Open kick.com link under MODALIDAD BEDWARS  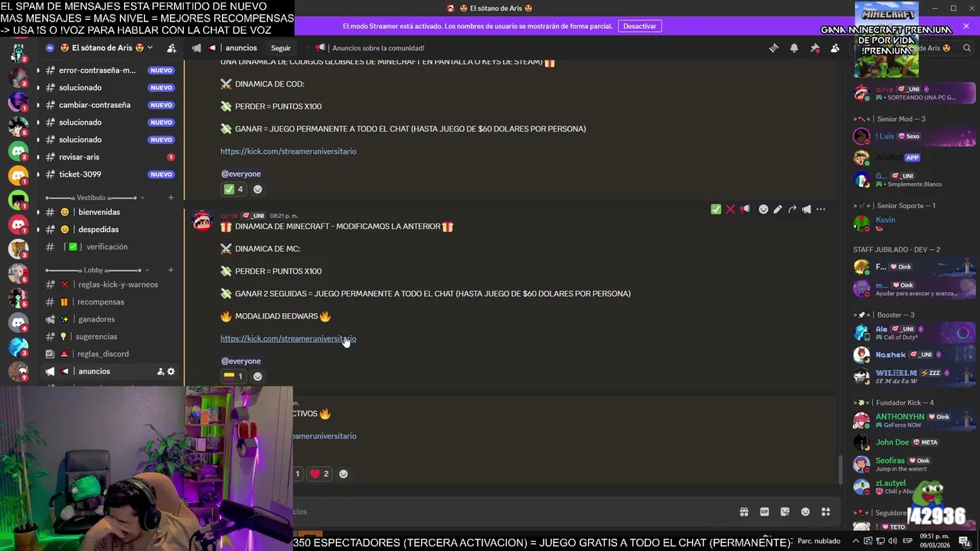(288, 339)
